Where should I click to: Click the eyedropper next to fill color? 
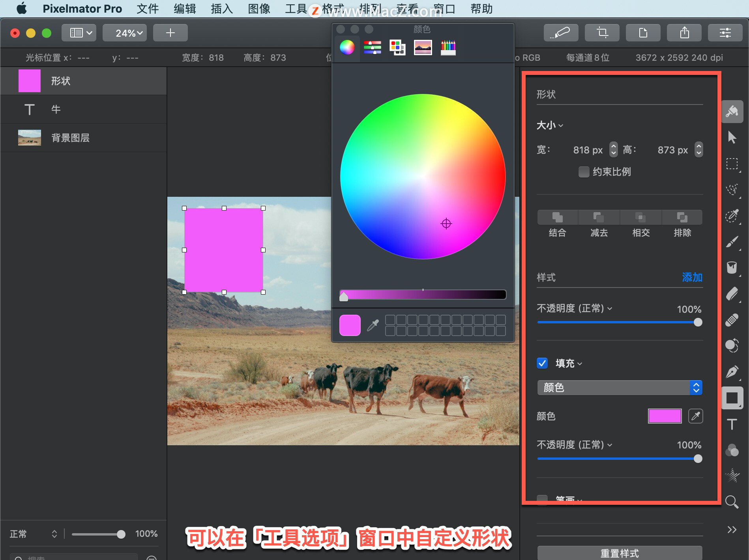(x=695, y=416)
